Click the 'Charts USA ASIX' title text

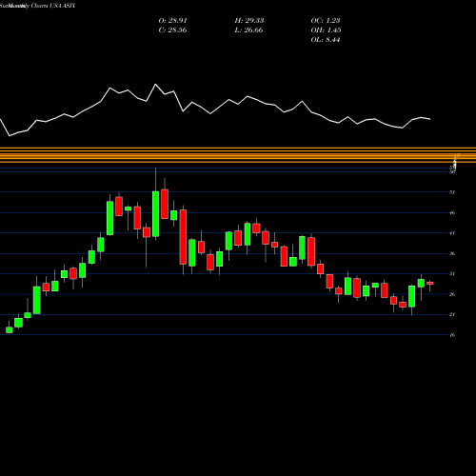[x=53, y=6]
